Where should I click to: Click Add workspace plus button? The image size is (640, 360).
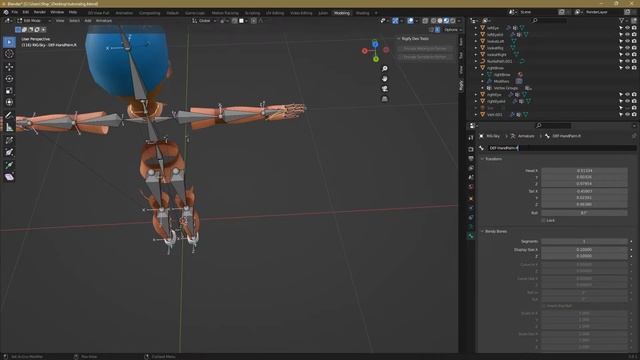click(x=376, y=13)
